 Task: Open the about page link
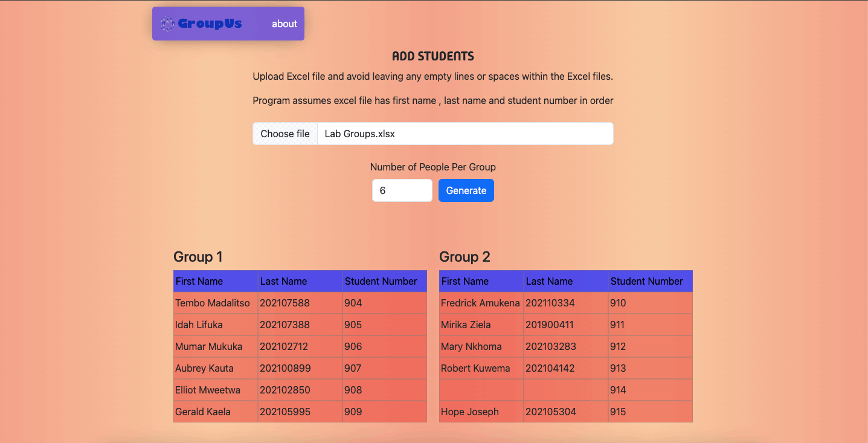click(x=285, y=24)
